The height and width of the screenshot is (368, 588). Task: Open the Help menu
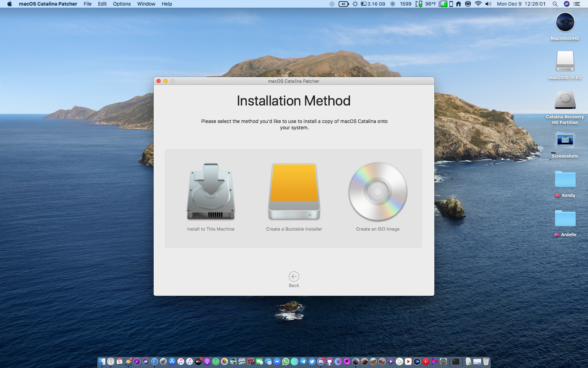[x=167, y=4]
